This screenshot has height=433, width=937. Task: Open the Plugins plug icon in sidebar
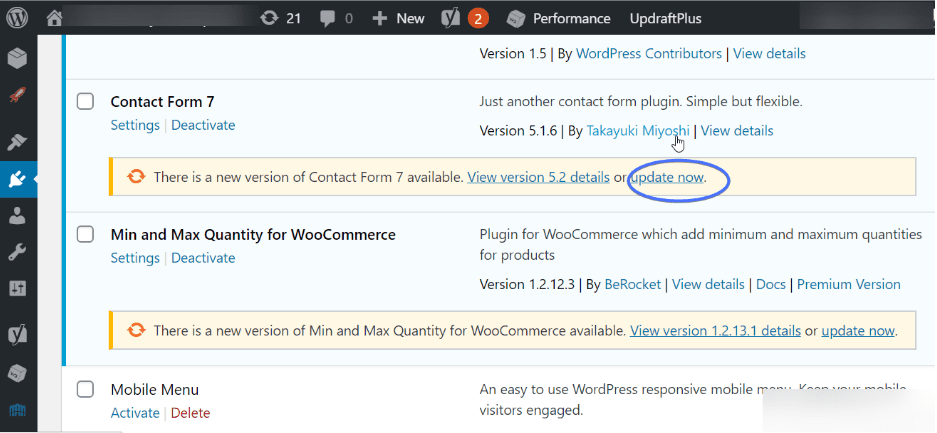click(x=18, y=179)
